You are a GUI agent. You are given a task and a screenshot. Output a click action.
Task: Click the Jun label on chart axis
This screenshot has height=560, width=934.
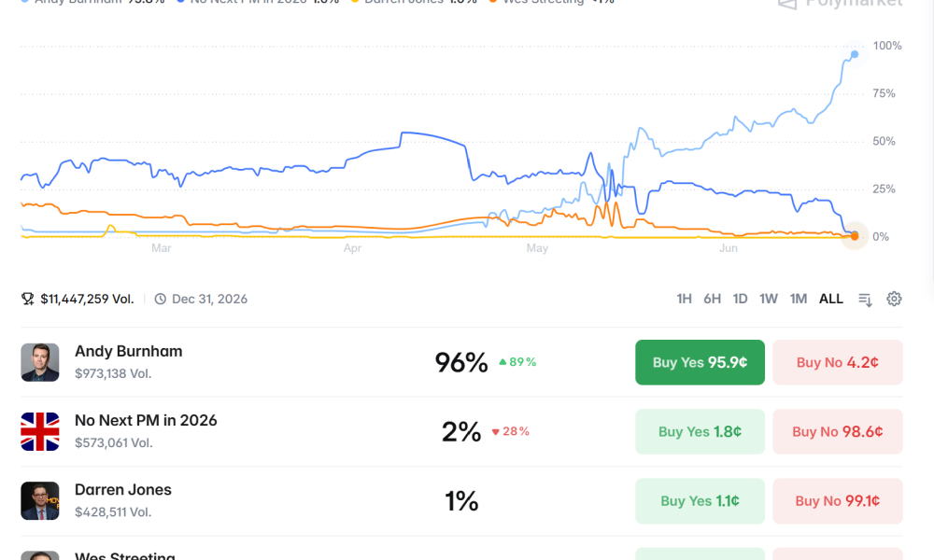(x=728, y=248)
